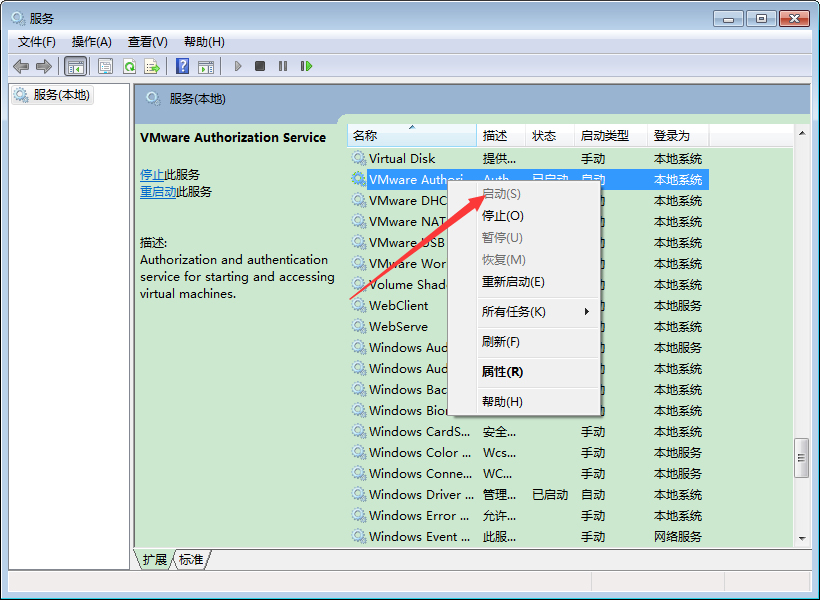Click the Export List toolbar icon
The height and width of the screenshot is (600, 820).
pos(150,66)
